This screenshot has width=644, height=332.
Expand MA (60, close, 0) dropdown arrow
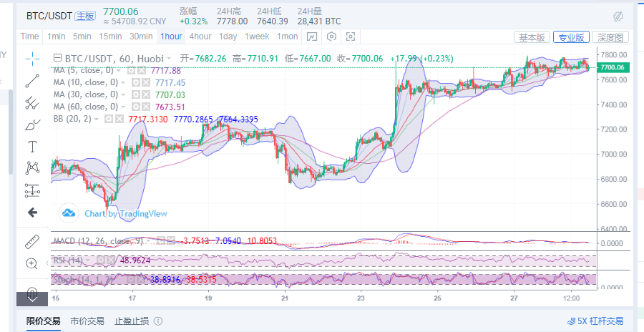pos(123,107)
